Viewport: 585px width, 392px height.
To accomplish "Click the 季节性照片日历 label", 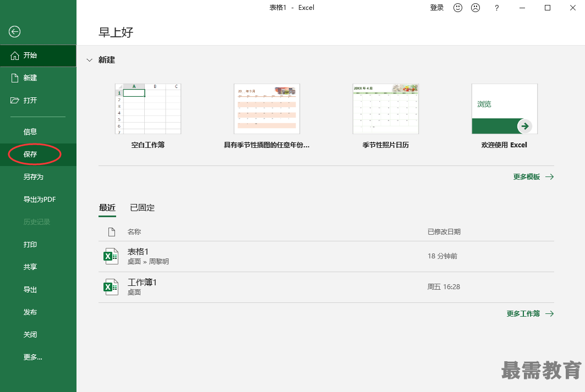I will click(385, 145).
